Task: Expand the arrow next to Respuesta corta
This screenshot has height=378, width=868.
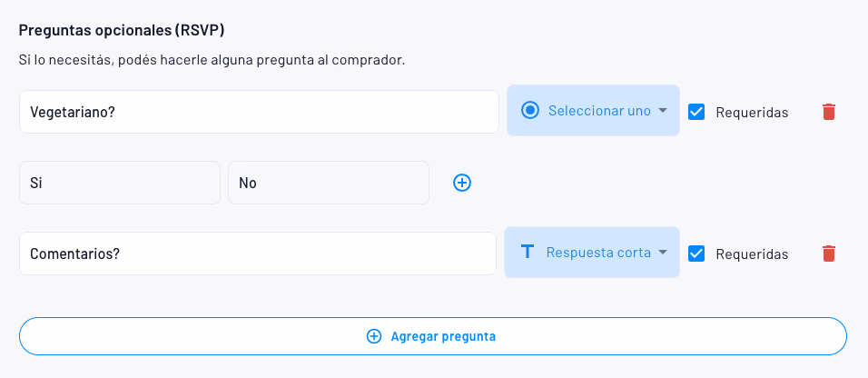Action: [x=663, y=253]
